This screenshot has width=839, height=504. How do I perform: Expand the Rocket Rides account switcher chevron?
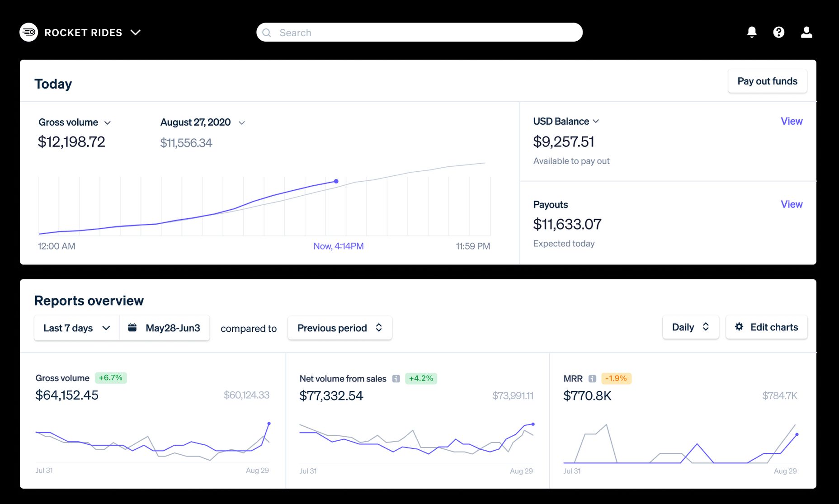pyautogui.click(x=136, y=32)
